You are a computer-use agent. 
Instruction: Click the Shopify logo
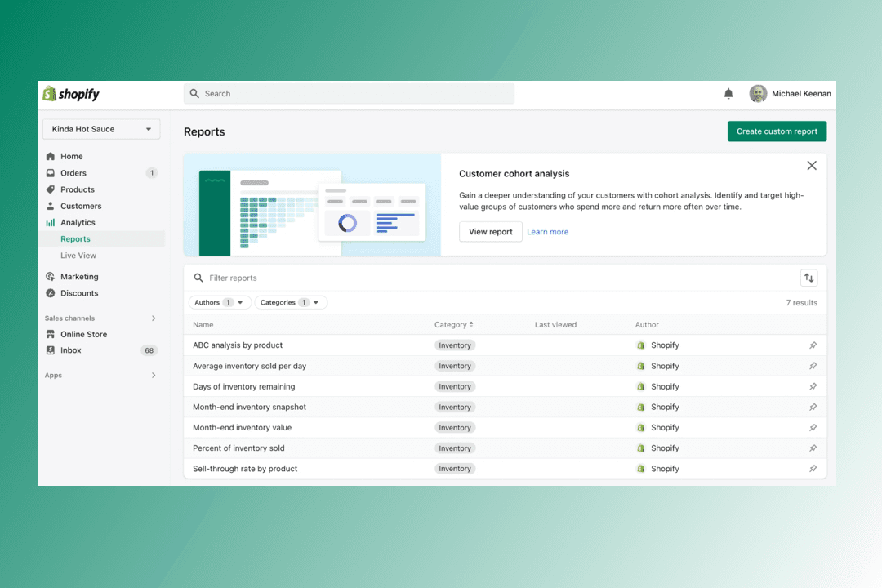coord(71,94)
